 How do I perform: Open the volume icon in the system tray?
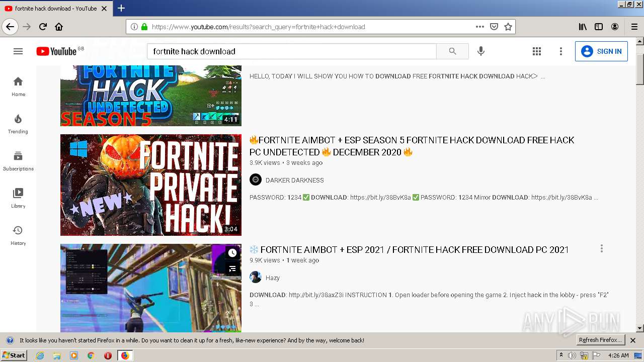click(572, 355)
